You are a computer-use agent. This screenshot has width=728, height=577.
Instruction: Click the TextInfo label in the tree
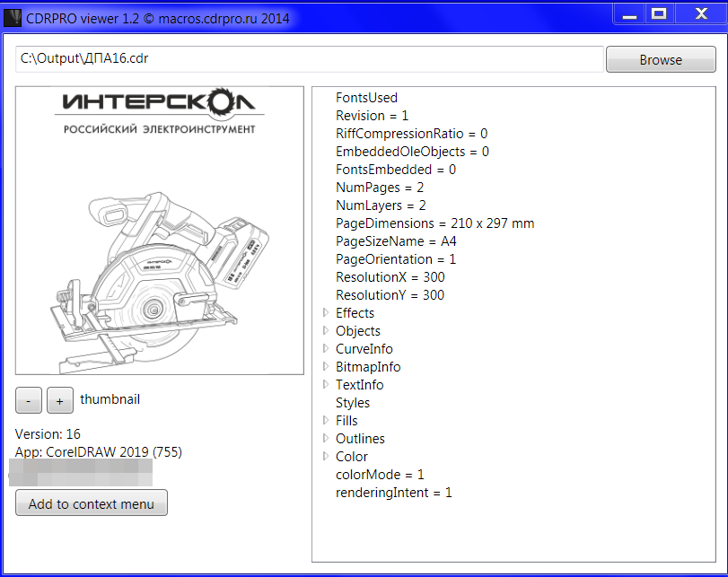click(x=360, y=385)
